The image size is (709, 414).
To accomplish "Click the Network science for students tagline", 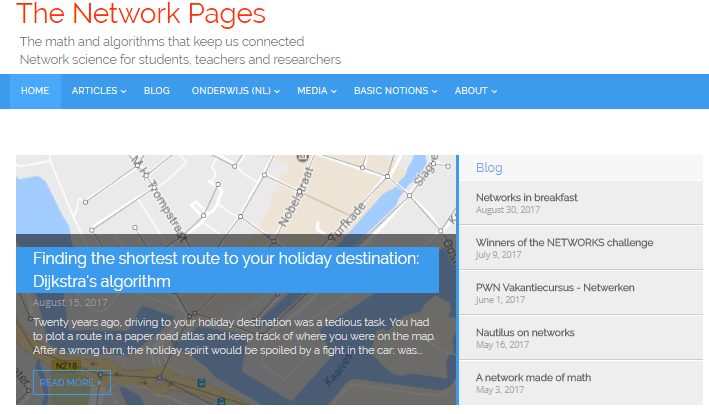I will 180,60.
